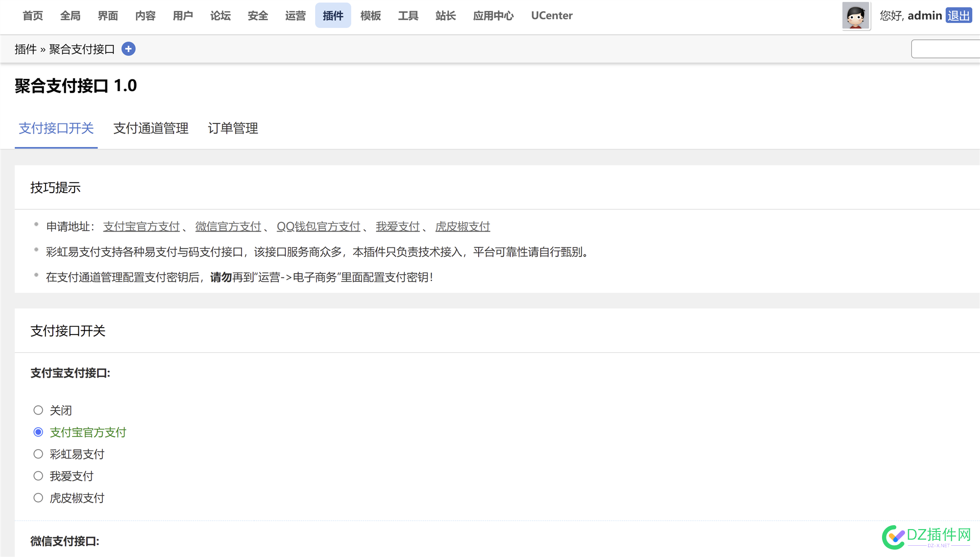Select the 彩虹易支付 radio button

coord(38,454)
